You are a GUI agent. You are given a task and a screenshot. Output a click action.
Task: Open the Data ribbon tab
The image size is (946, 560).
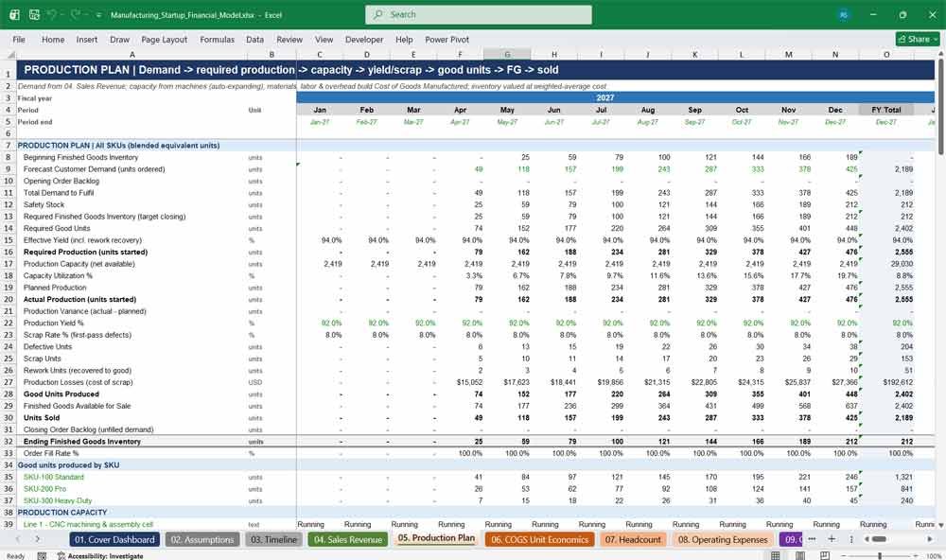click(254, 39)
